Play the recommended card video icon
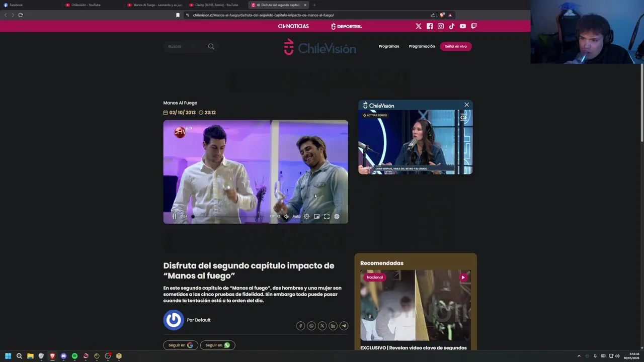 coord(463,277)
